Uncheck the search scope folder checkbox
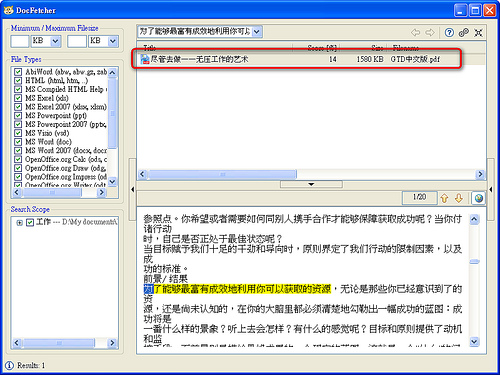 (30, 222)
